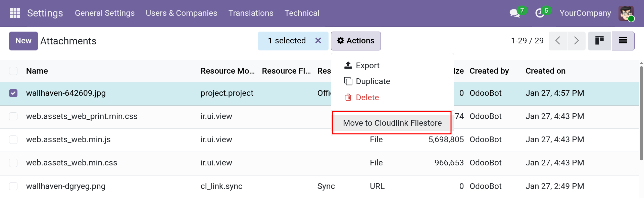
Task: Click the New button
Action: (23, 41)
